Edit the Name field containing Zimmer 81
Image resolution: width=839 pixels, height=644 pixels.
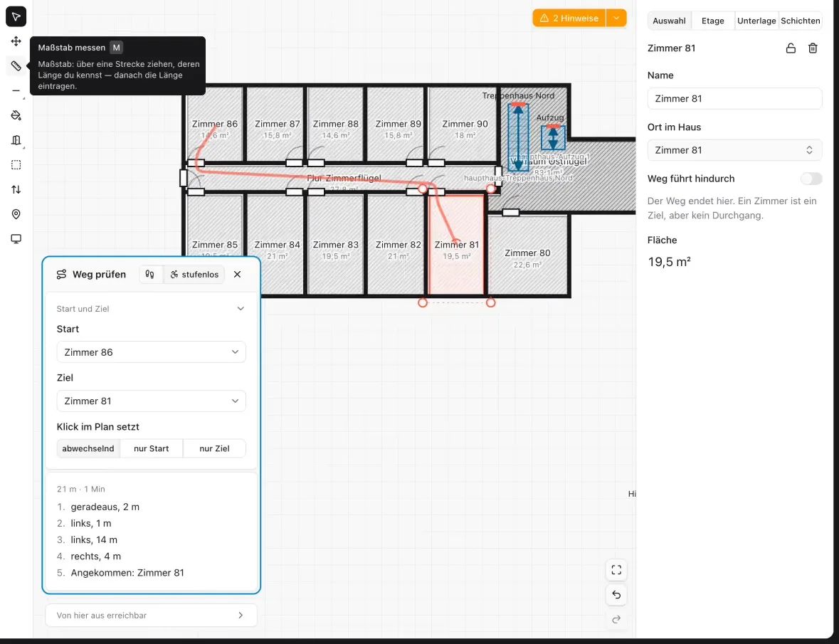tap(734, 98)
